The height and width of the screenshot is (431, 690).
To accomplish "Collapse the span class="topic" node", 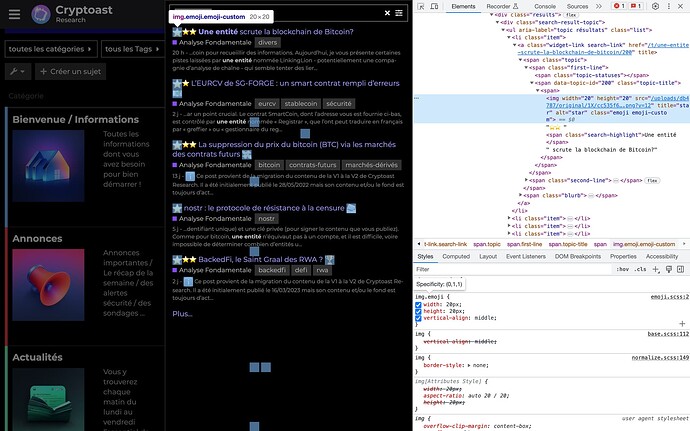I will [x=521, y=60].
